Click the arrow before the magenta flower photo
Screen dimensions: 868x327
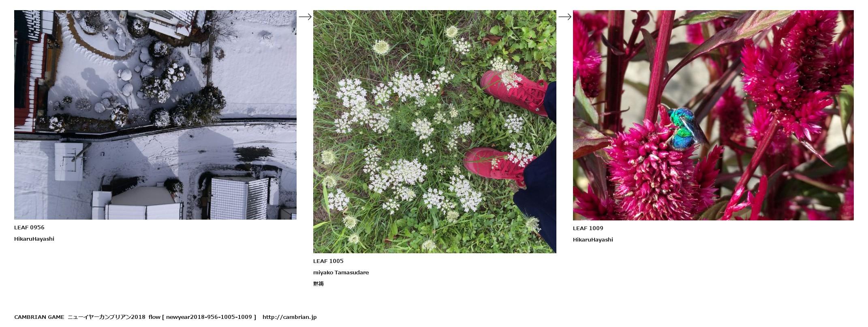[565, 17]
